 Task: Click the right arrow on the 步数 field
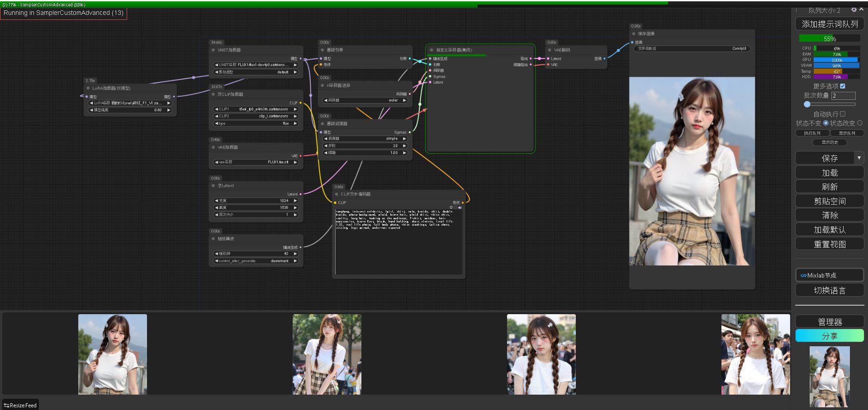[404, 146]
